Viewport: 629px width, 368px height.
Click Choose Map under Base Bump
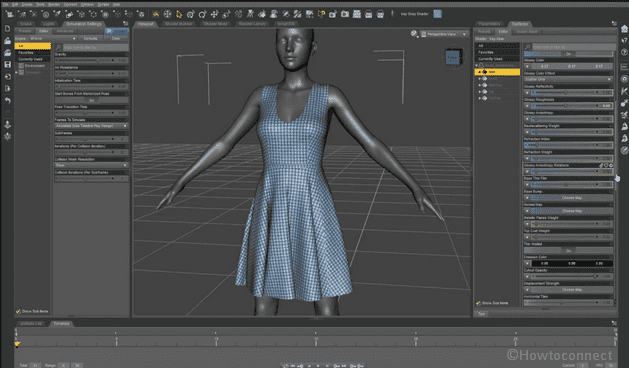click(x=572, y=198)
